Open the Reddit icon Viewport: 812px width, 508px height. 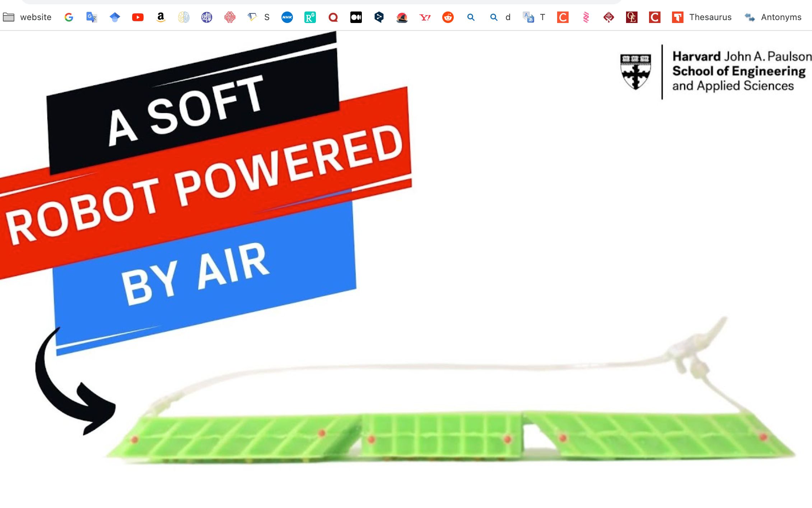pos(448,17)
